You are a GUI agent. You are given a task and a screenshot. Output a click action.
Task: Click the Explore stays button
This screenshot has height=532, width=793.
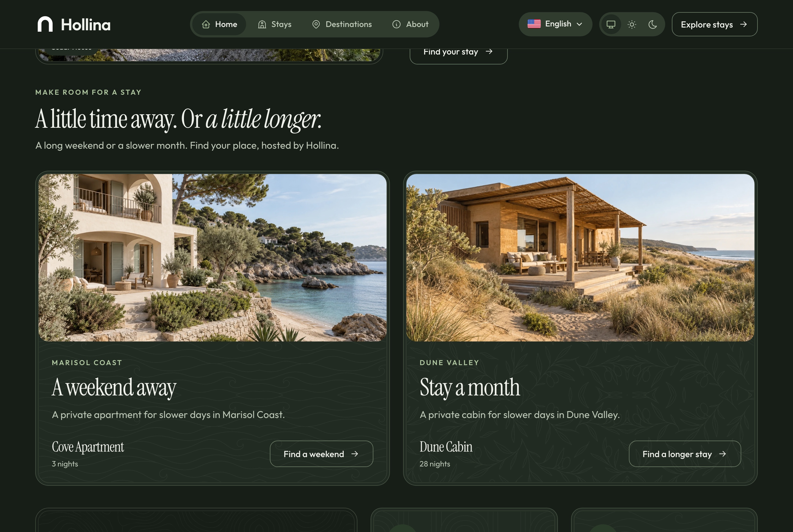click(714, 25)
